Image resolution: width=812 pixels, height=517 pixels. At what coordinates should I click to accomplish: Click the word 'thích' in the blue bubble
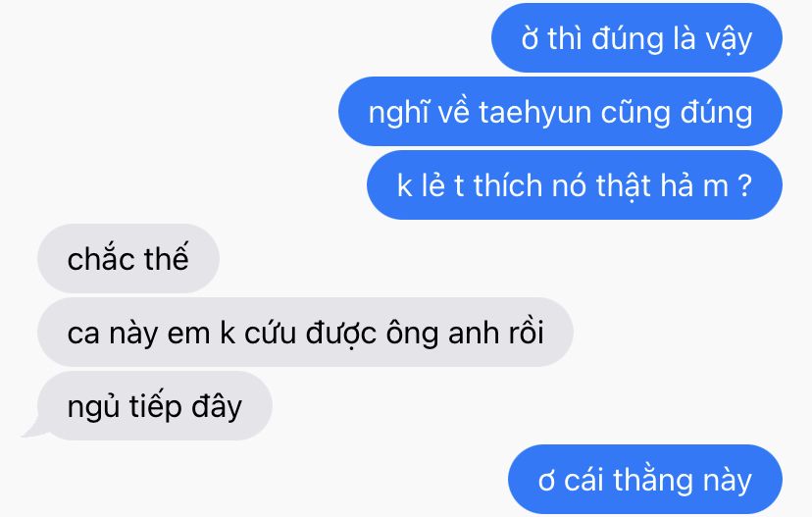pyautogui.click(x=508, y=185)
